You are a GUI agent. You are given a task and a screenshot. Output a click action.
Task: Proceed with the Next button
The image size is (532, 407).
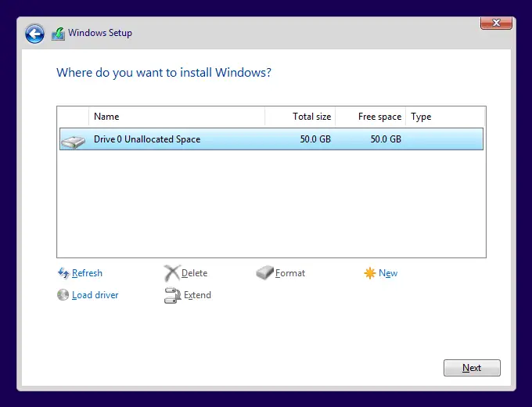coord(472,368)
